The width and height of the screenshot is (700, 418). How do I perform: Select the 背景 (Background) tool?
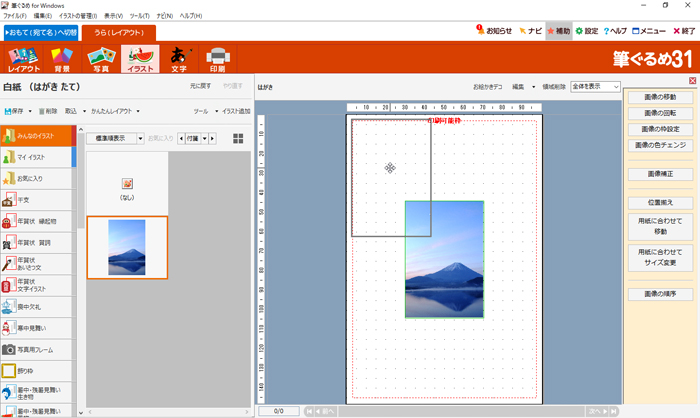pos(63,59)
